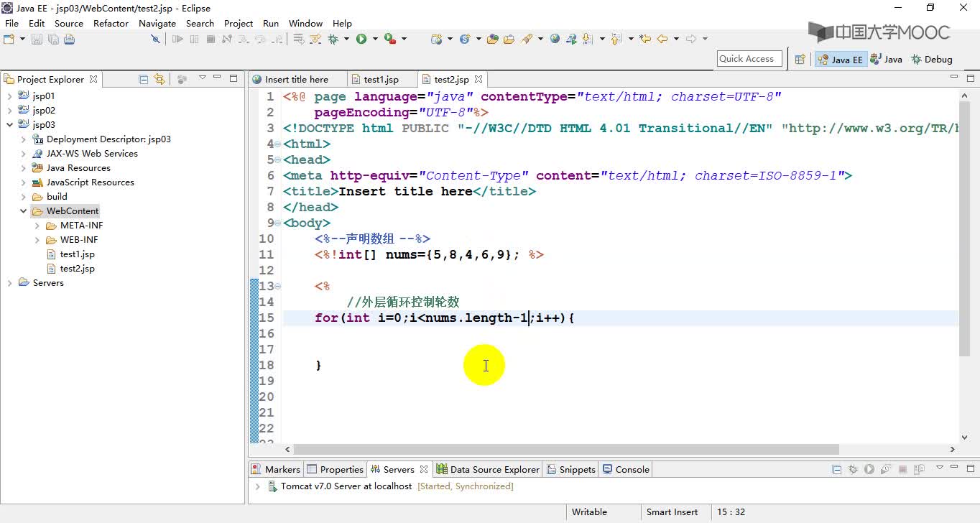The image size is (980, 523).
Task: Open the Console view tab
Action: point(626,469)
